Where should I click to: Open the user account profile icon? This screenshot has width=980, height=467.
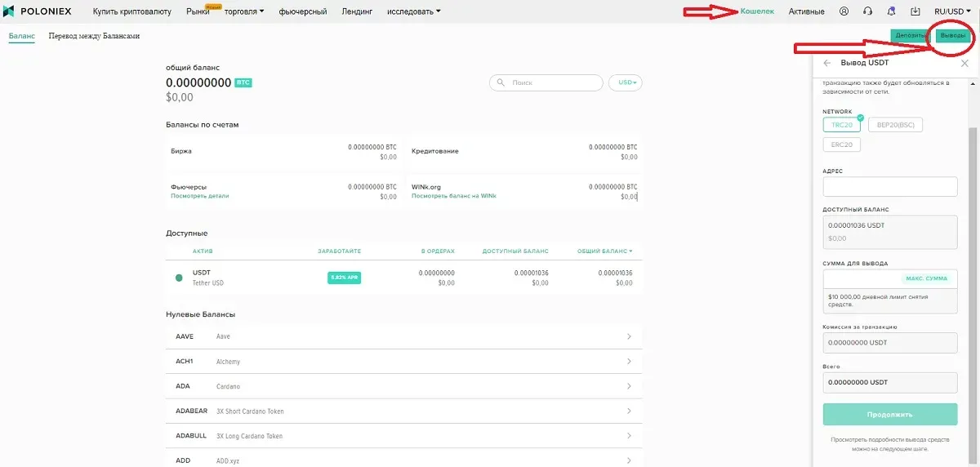844,11
